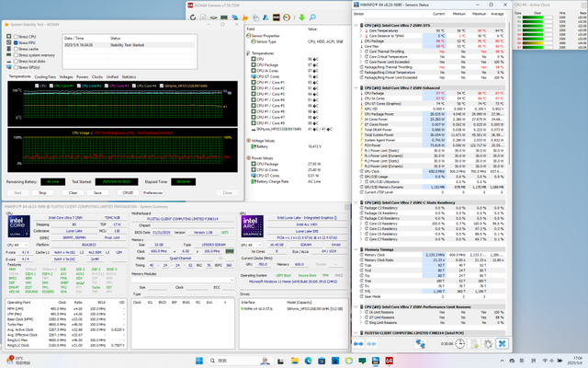
Task: Open Microsoft Edge from the taskbar
Action: (309, 361)
